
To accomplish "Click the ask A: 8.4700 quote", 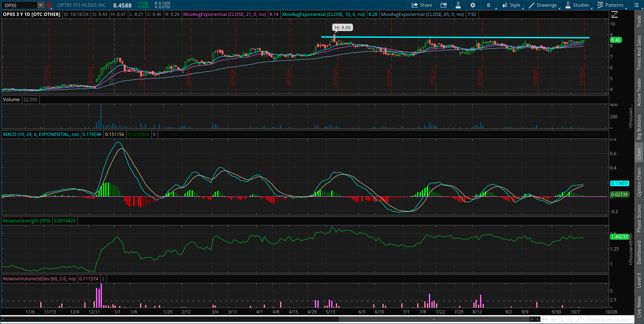I will tap(162, 8).
